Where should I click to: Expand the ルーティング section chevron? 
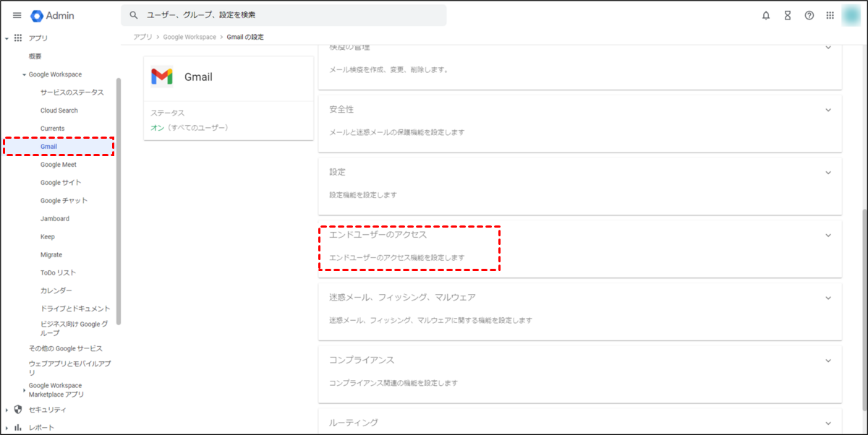click(828, 423)
